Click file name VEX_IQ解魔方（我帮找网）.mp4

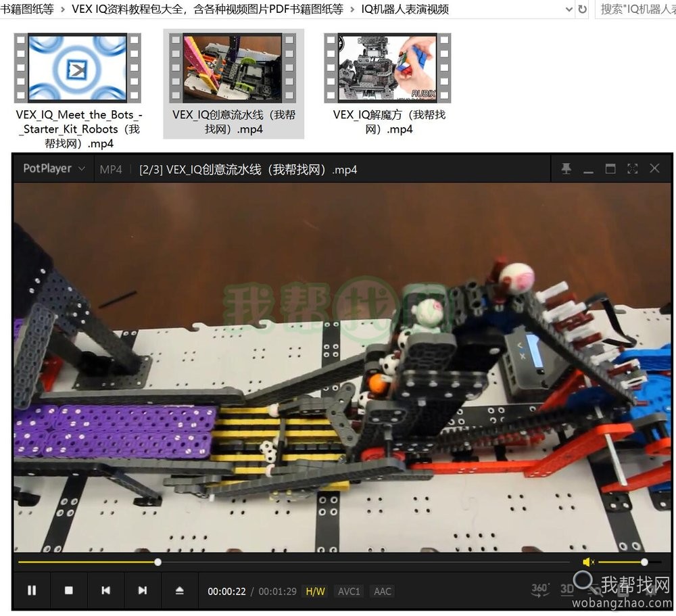click(389, 122)
